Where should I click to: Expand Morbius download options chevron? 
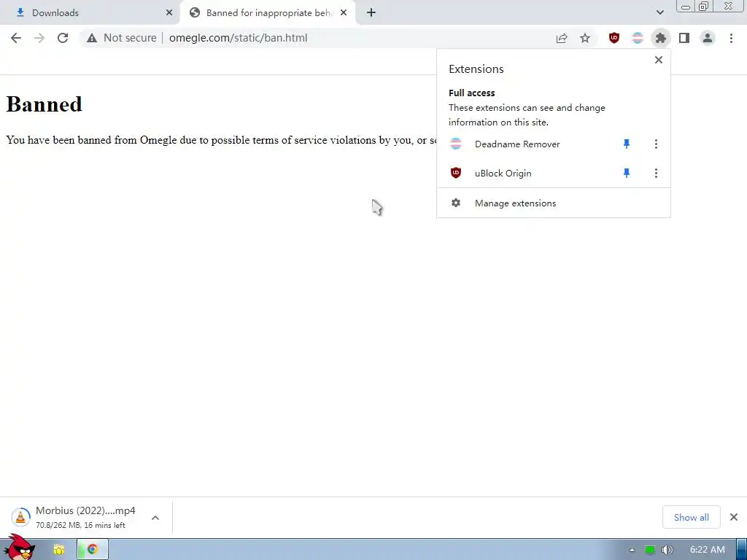click(155, 518)
